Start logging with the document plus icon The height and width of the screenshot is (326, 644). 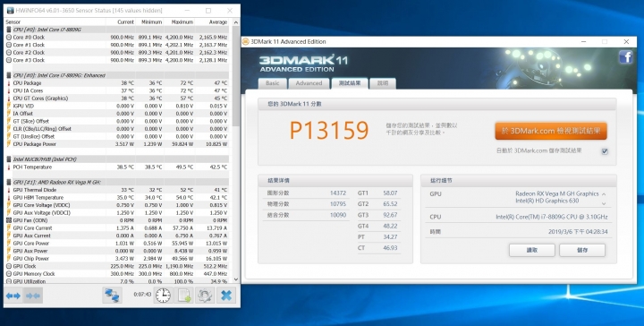pos(184,296)
